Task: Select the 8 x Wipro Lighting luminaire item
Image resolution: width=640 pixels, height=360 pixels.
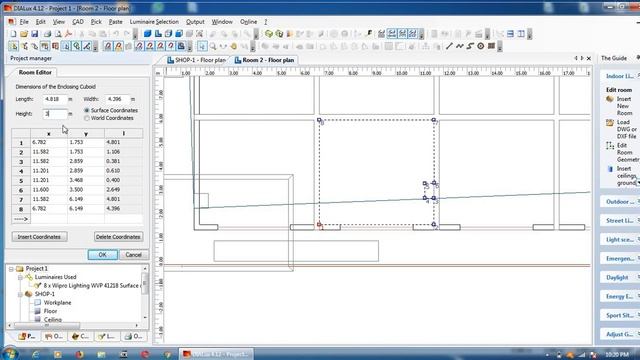Action: pos(92,286)
